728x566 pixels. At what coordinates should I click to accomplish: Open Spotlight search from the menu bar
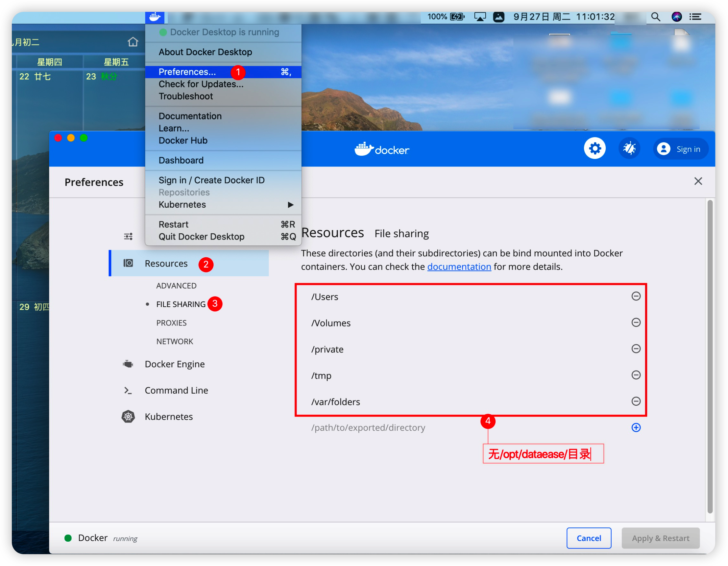tap(655, 16)
